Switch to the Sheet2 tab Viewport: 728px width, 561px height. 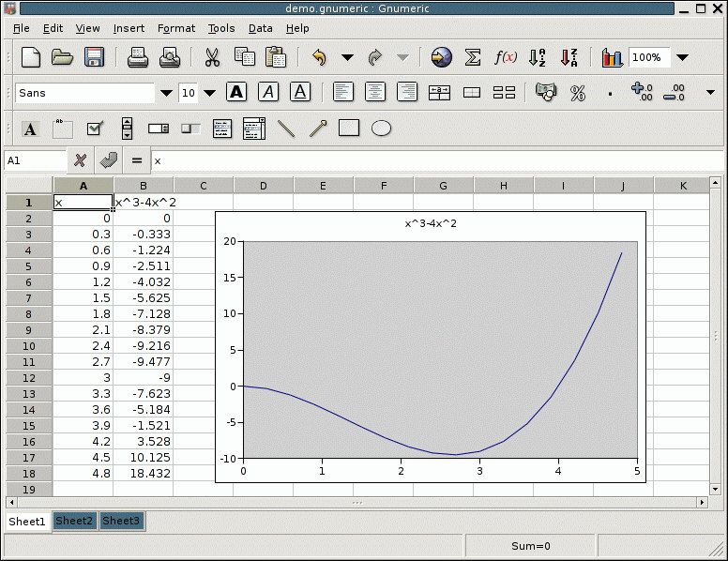[74, 521]
